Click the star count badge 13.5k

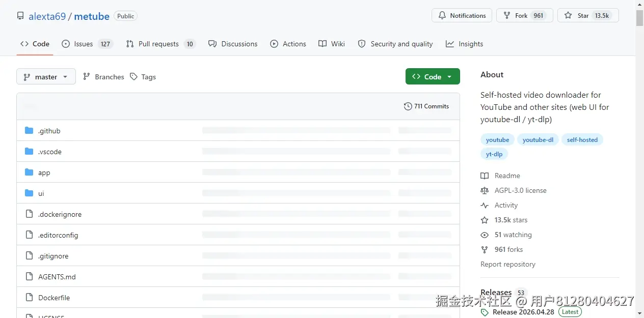point(602,16)
